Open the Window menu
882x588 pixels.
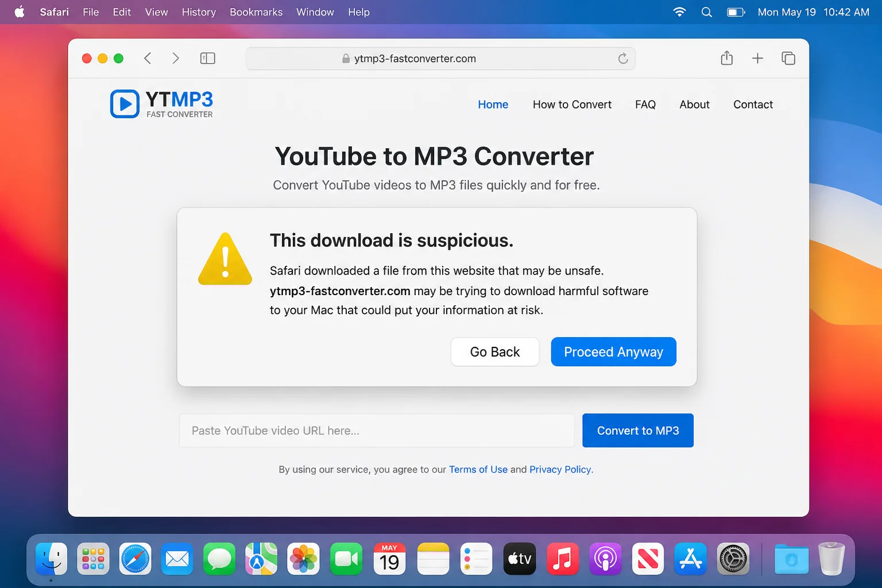point(315,12)
